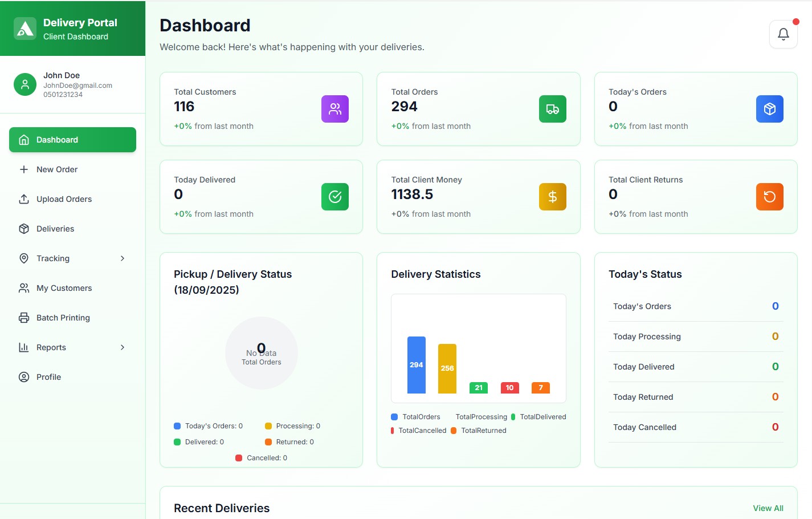Select Deliveries in the sidebar

[55, 229]
